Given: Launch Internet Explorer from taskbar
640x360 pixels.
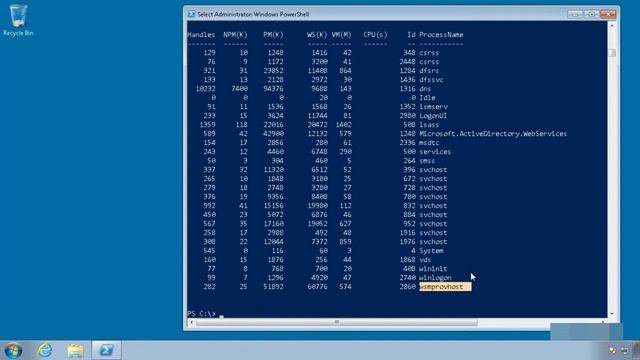Looking at the screenshot, I should (45, 350).
